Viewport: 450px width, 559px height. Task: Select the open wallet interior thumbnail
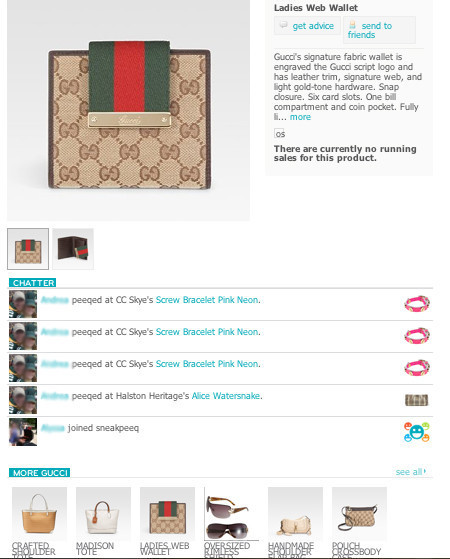tap(73, 249)
